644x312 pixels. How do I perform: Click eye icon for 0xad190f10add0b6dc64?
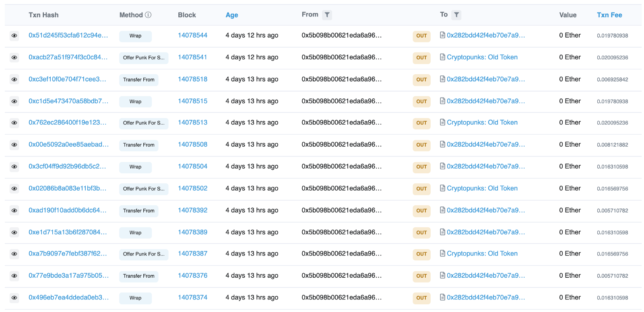[14, 211]
